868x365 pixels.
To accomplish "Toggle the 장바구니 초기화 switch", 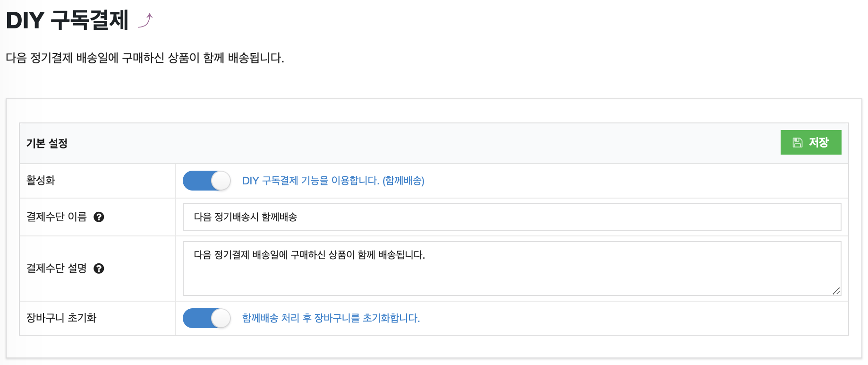I will 206,318.
